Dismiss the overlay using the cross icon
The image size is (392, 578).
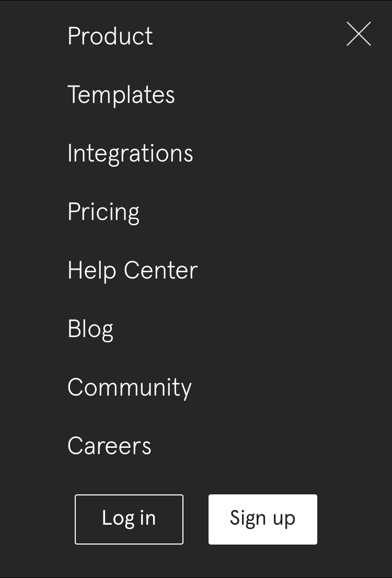(x=359, y=34)
